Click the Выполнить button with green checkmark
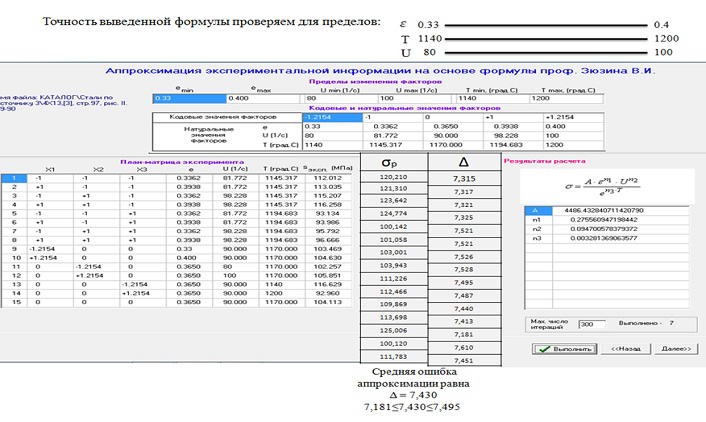The width and height of the screenshot is (706, 422). (565, 349)
